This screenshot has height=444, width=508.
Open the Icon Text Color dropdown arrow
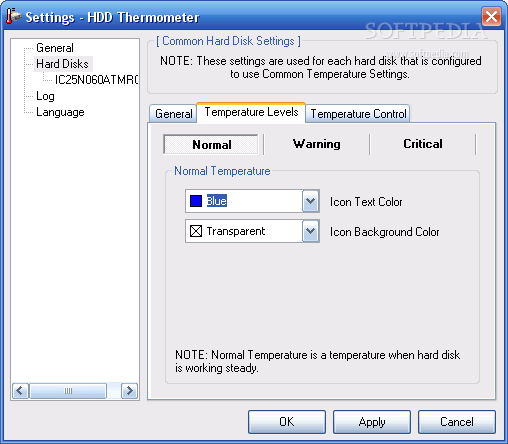pyautogui.click(x=310, y=201)
